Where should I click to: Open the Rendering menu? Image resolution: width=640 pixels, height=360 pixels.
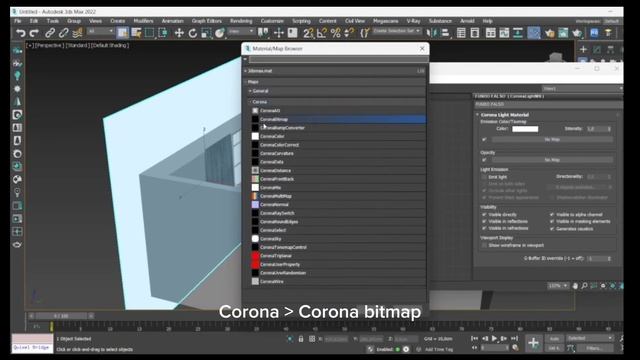point(241,21)
